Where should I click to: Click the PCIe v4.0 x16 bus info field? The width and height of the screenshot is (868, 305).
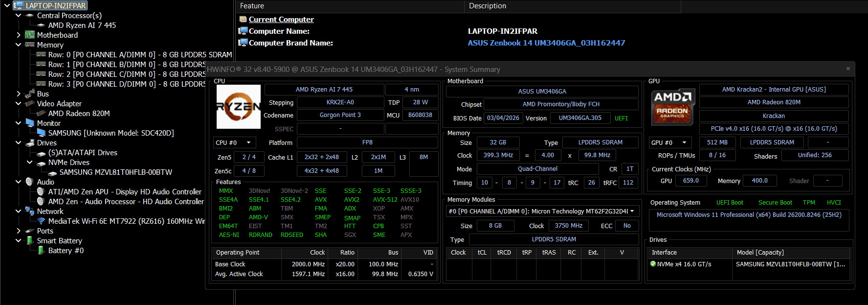point(774,129)
